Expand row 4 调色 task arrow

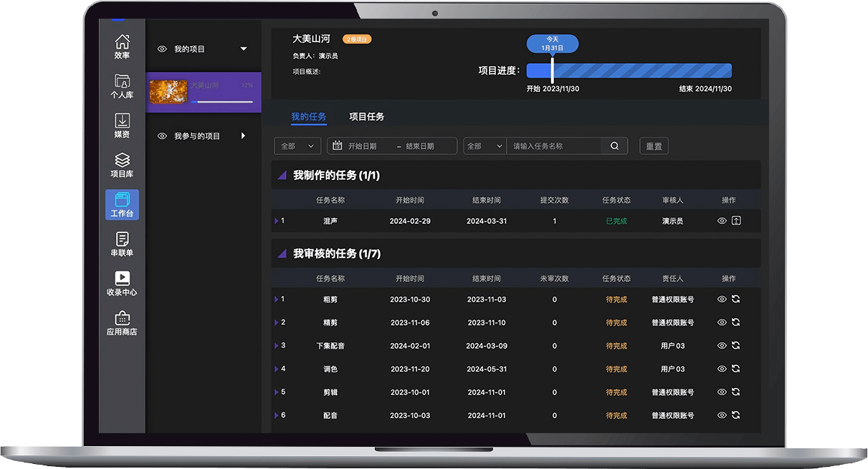click(277, 369)
